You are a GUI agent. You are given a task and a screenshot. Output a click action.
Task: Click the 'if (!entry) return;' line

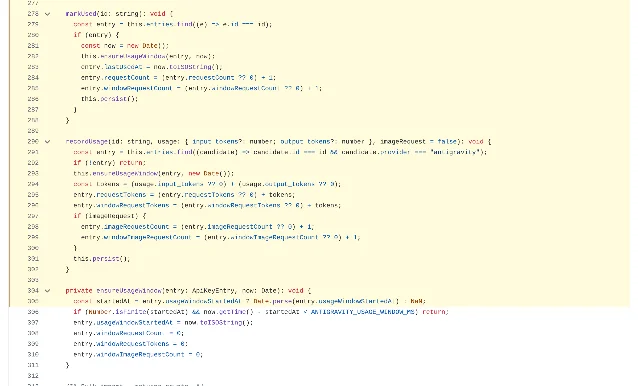click(109, 163)
